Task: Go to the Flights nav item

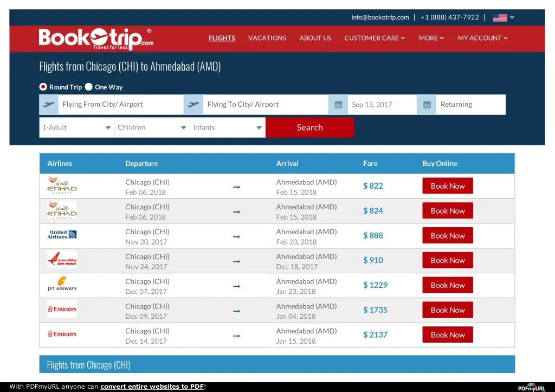Action: (222, 38)
